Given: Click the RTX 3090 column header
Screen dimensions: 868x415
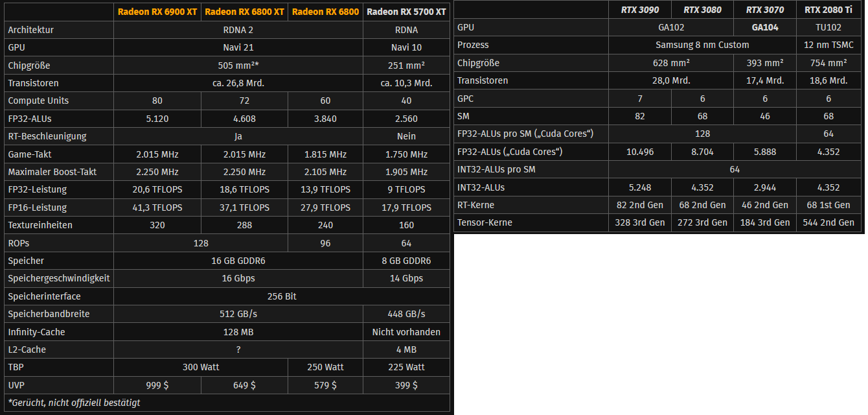Looking at the screenshot, I should tap(640, 9).
